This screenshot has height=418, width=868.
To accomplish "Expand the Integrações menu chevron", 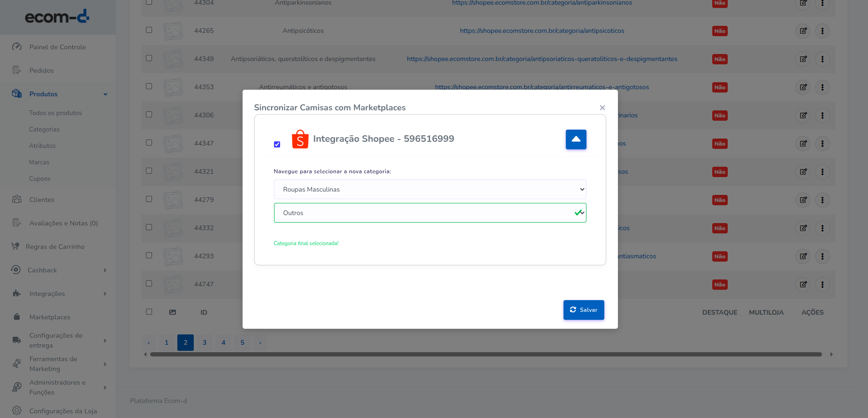I will (x=105, y=294).
